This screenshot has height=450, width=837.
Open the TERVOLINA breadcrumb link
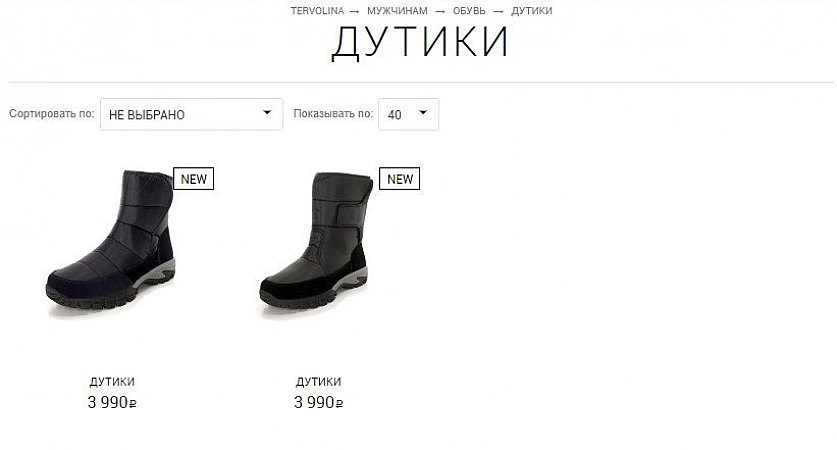[317, 11]
